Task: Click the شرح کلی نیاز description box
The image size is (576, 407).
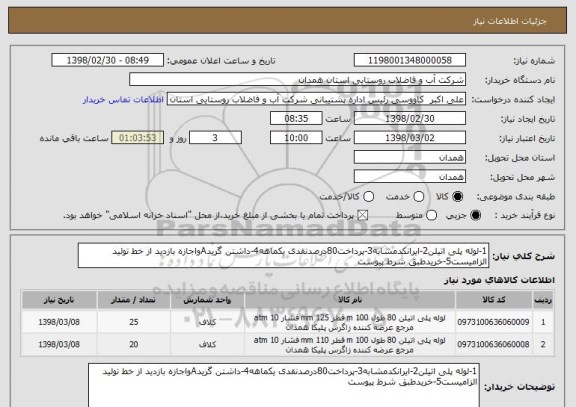Action: (283, 256)
